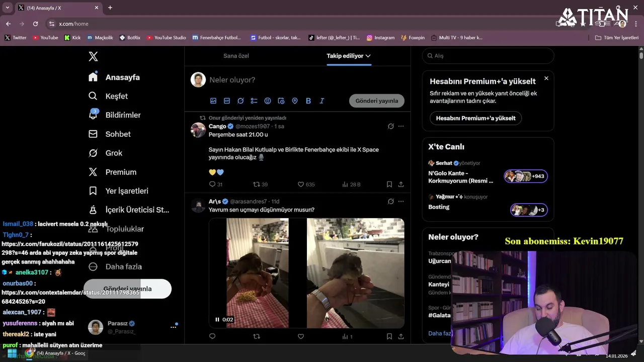Open Premium in sidebar
This screenshot has height=362, width=644.
point(112,172)
